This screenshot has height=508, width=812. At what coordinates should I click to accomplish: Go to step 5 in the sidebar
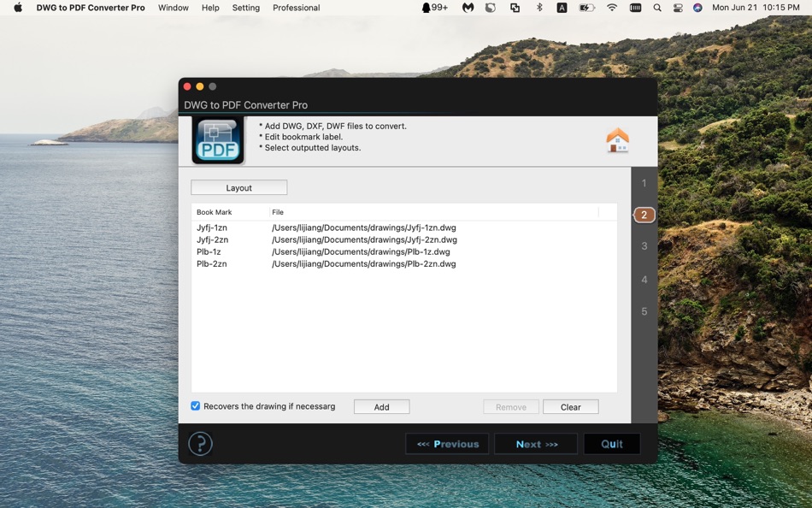pyautogui.click(x=644, y=311)
